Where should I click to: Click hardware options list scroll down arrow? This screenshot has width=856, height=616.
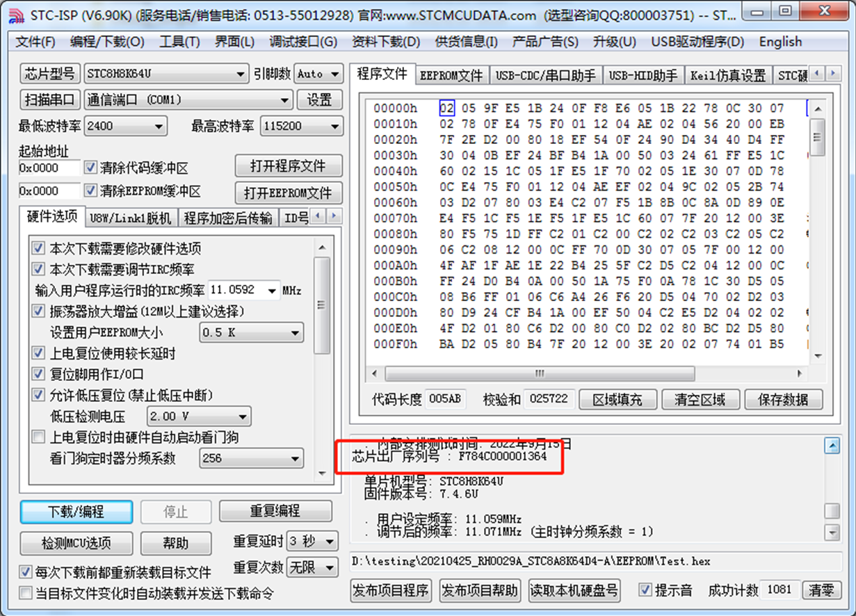(321, 473)
